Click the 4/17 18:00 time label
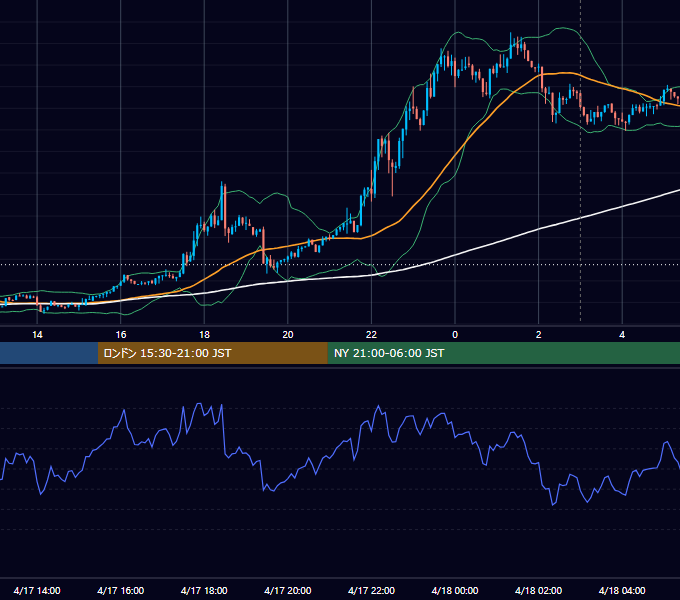This screenshot has height=600, width=680. click(204, 590)
